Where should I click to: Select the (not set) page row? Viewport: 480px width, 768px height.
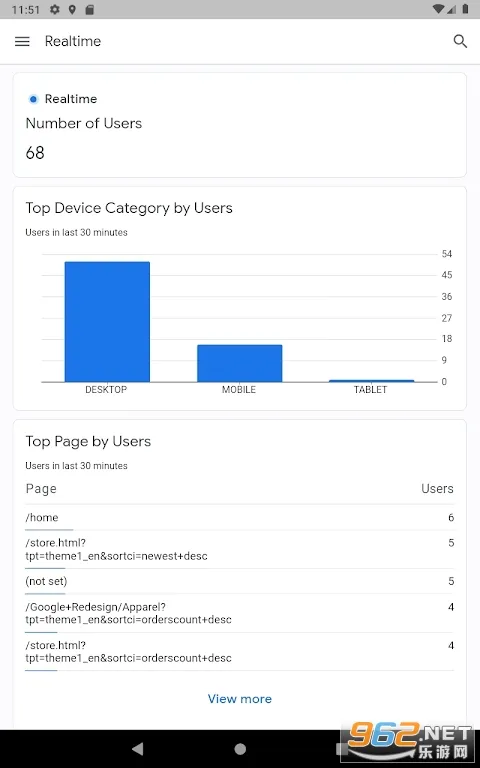click(x=240, y=581)
